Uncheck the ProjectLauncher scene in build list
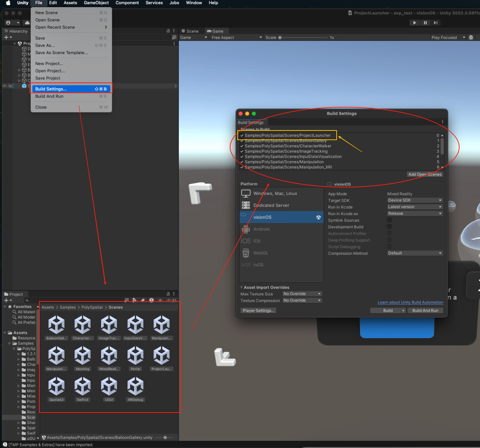This screenshot has height=448, width=480. coord(242,135)
